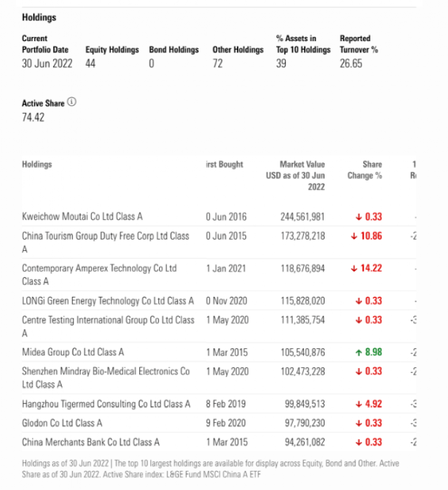The image size is (448, 490).
Task: Select the 105,540,876 market value cell
Action: 302,352
